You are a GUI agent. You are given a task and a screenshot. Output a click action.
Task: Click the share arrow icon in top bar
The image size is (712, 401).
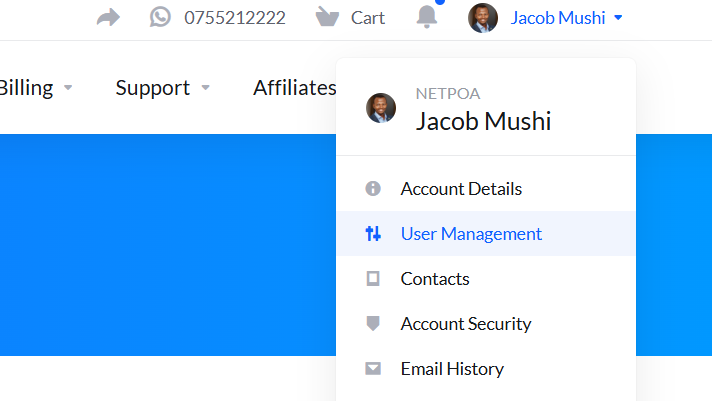[x=108, y=17]
